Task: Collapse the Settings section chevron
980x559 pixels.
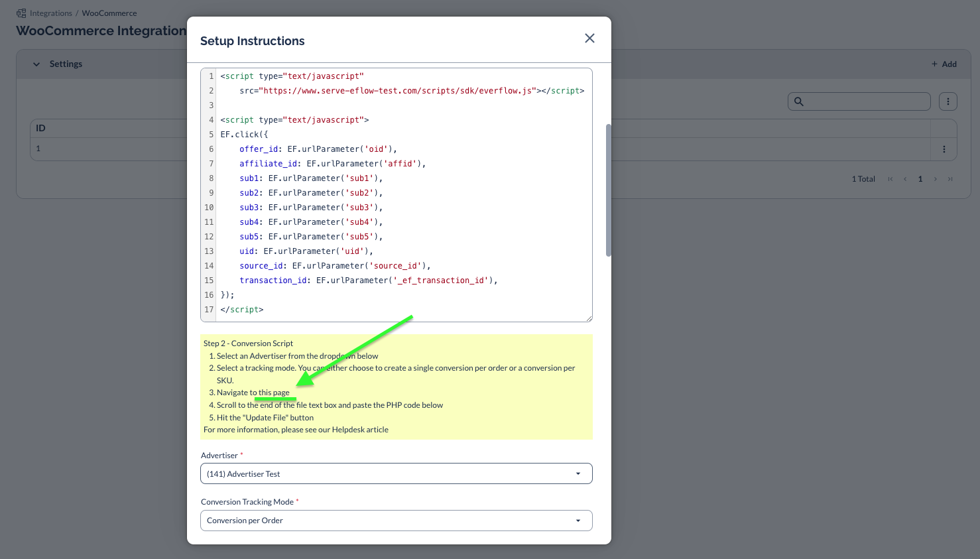Action: [36, 64]
